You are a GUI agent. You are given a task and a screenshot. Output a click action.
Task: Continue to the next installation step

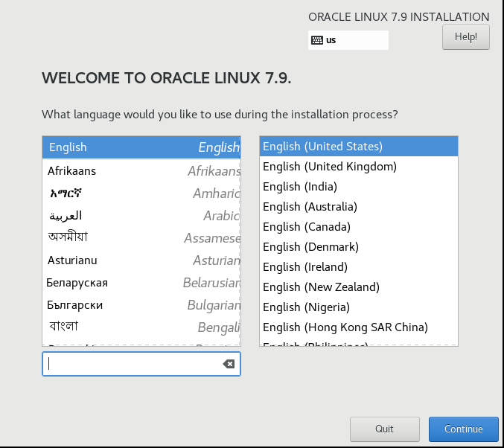[463, 429]
